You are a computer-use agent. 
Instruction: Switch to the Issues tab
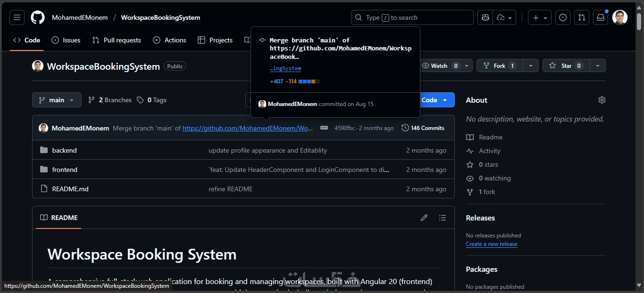pyautogui.click(x=66, y=40)
